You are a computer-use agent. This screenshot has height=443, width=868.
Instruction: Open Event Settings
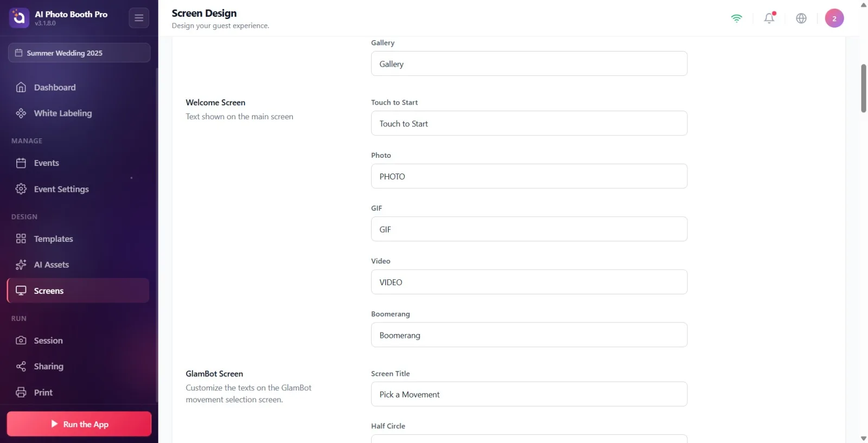(78, 189)
